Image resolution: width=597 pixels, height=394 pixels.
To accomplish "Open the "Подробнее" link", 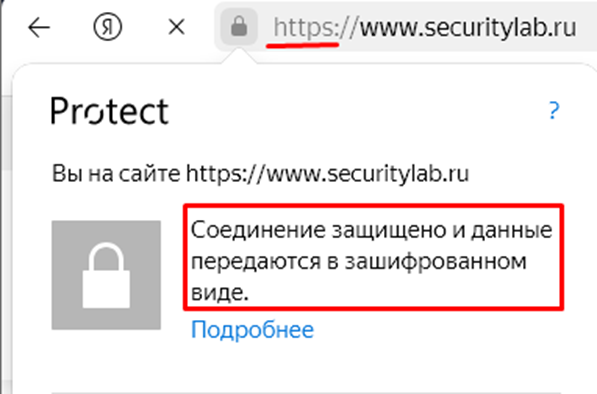I will pos(252,330).
